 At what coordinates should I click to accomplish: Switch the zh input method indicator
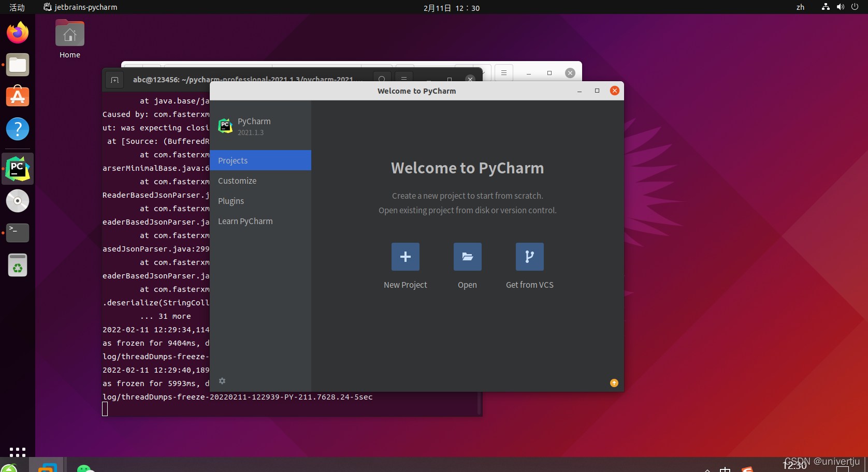tap(800, 7)
